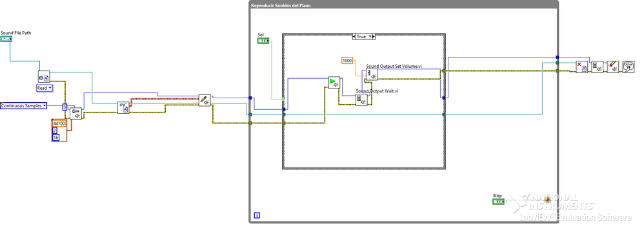Edit the 1000 numeric constant
The height and width of the screenshot is (245, 644).
(347, 61)
